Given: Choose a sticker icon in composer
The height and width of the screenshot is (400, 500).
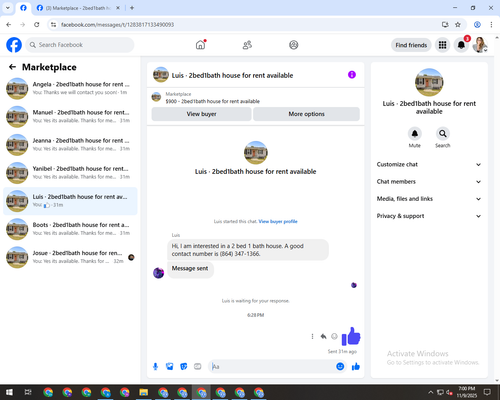Looking at the screenshot, I should coord(184,367).
